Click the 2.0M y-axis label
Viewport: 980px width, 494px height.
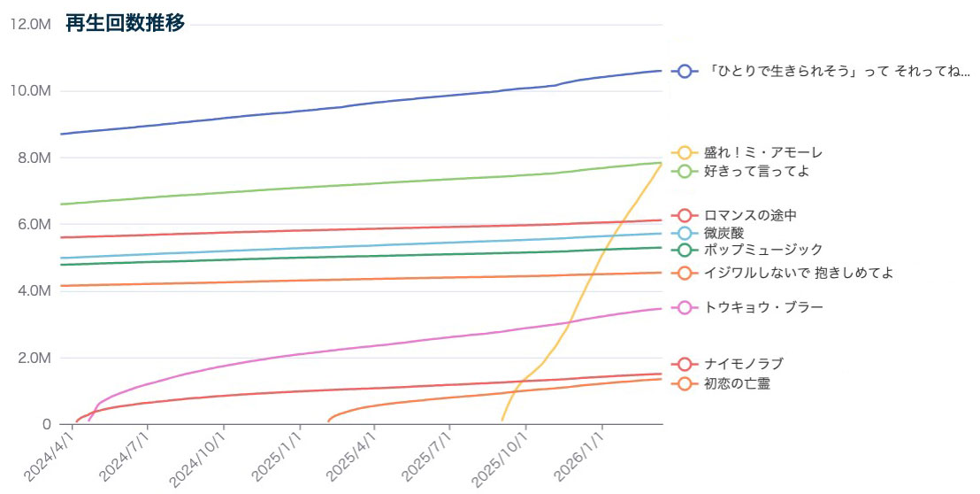[33, 359]
